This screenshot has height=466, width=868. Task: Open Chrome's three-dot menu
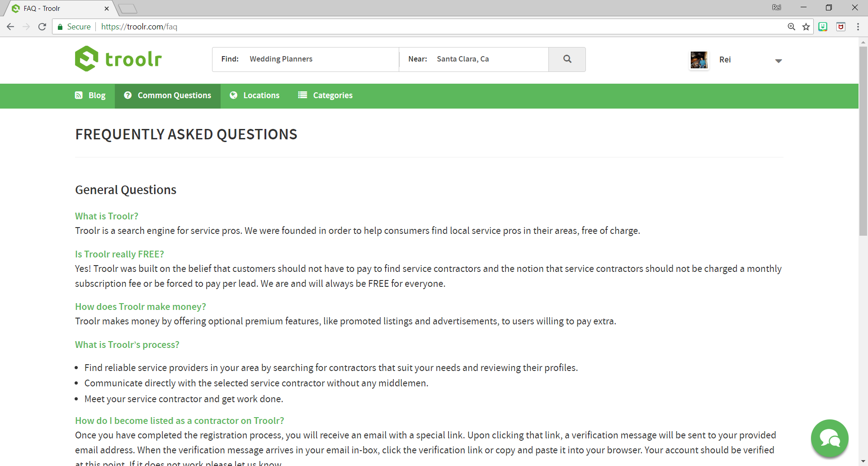click(x=858, y=27)
